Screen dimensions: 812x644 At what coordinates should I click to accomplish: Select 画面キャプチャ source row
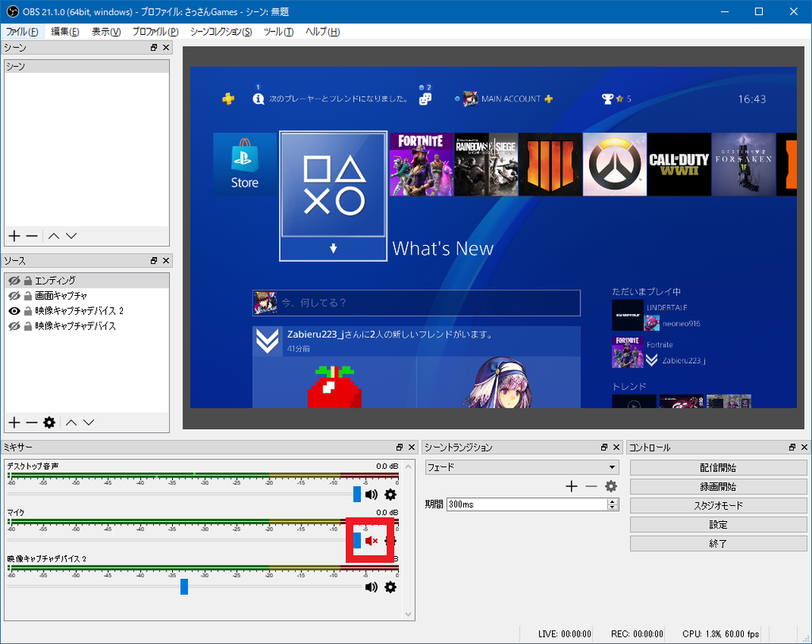click(x=86, y=296)
